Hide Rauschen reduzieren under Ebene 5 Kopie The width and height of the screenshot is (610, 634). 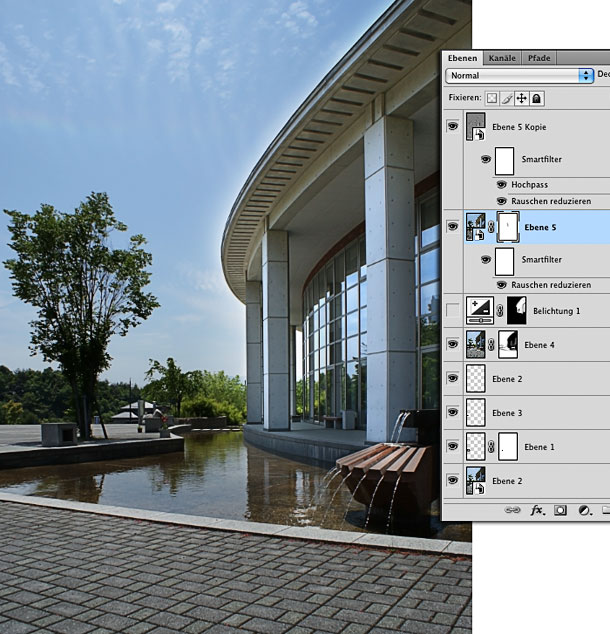[x=501, y=201]
